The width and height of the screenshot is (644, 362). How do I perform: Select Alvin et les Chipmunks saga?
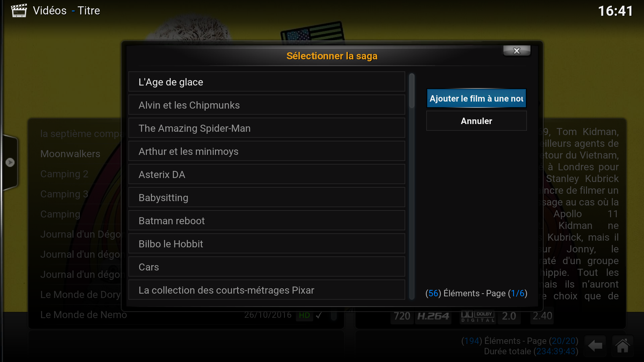click(267, 105)
